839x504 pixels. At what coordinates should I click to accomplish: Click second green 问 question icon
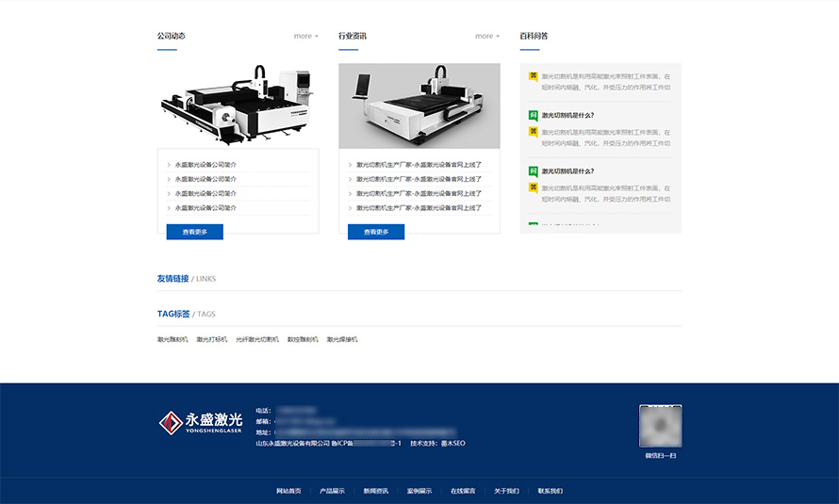[533, 171]
